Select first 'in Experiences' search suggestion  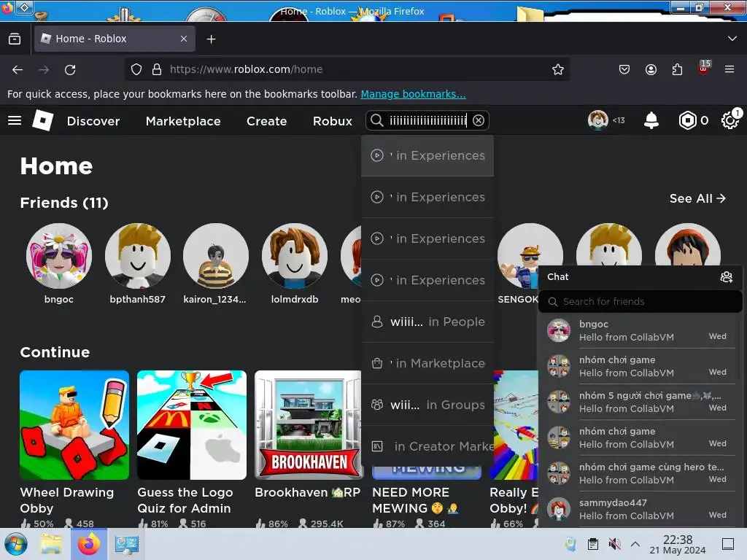427,156
